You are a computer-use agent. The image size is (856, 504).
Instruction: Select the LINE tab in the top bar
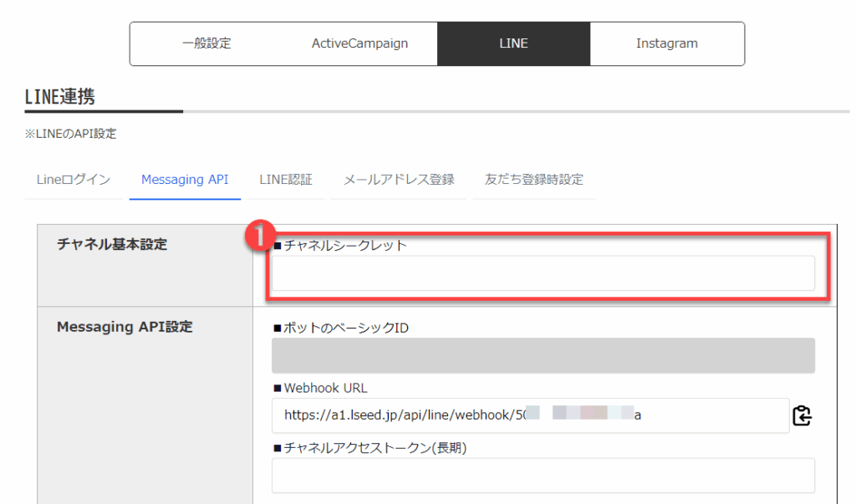click(x=513, y=43)
